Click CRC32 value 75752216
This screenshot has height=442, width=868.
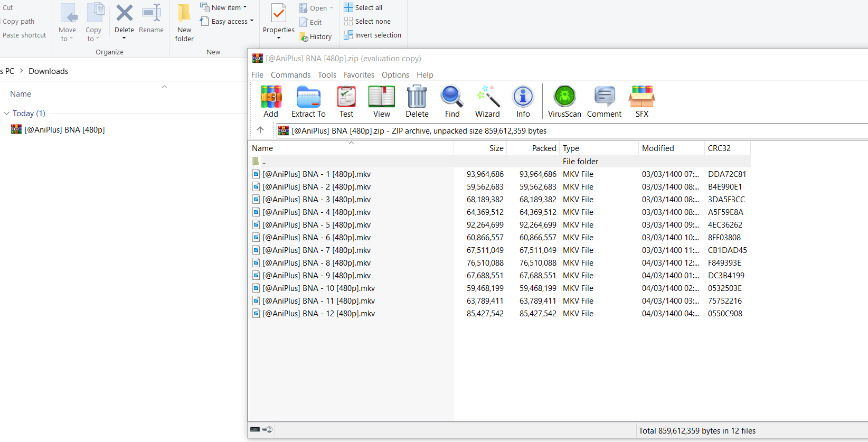[725, 300]
